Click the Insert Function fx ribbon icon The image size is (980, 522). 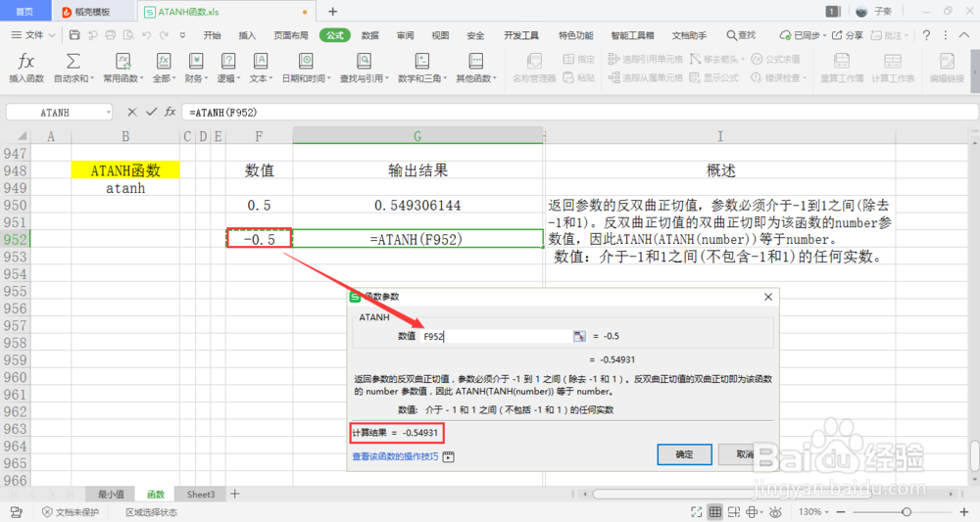[x=25, y=61]
